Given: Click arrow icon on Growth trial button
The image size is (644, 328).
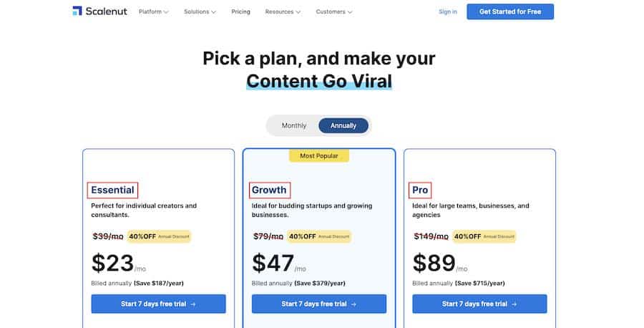Looking at the screenshot, I should [353, 304].
